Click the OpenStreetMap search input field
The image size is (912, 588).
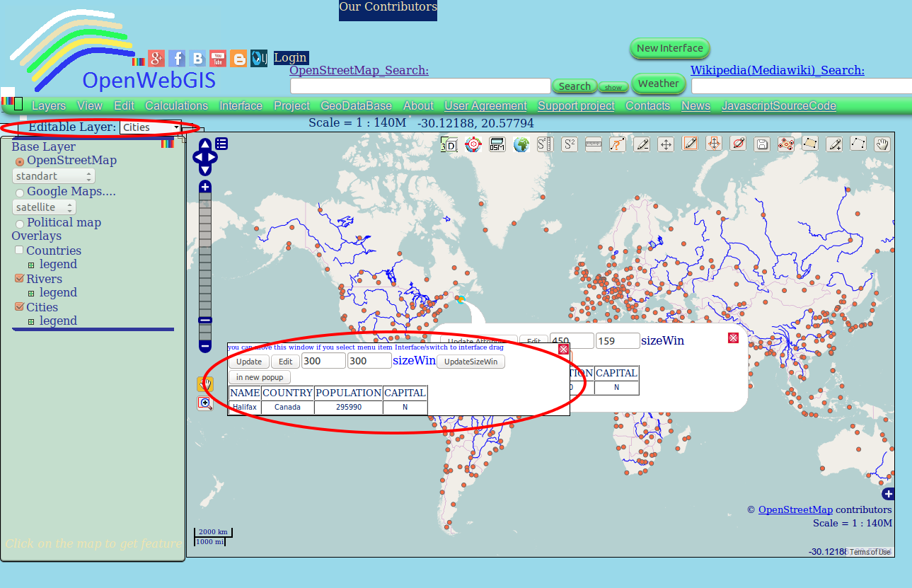point(420,86)
